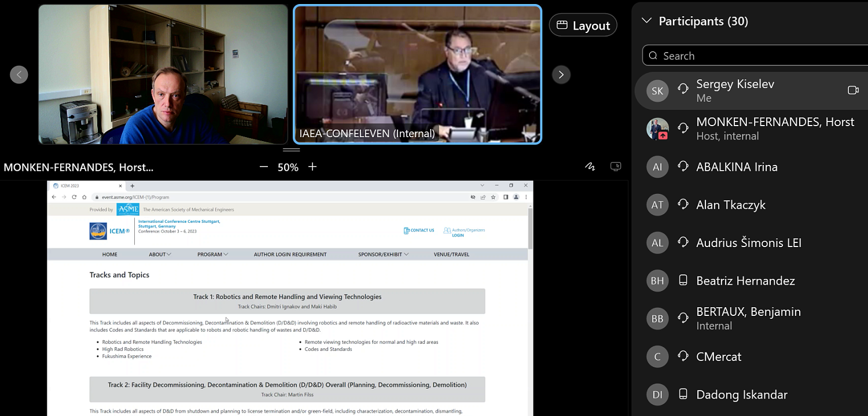Viewport: 868px width, 416px height.
Task: Click Horst MONKEN-FERNANDES profile avatar
Action: point(657,128)
